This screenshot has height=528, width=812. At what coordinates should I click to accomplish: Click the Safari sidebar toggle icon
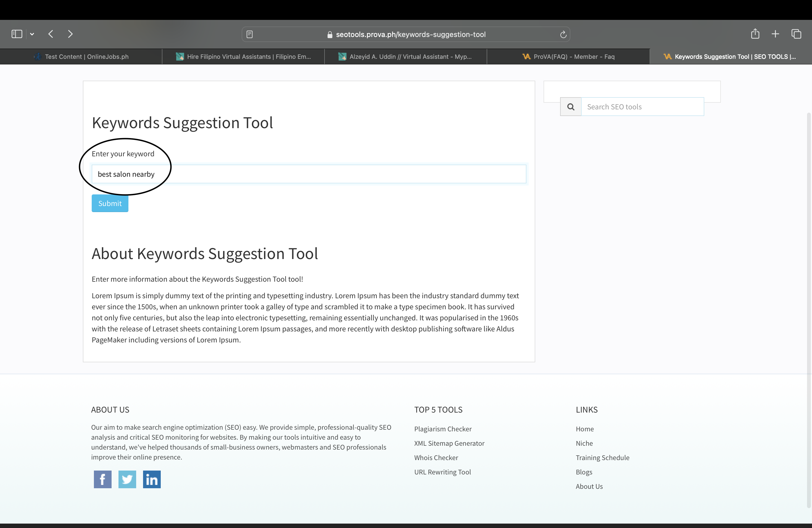point(17,34)
